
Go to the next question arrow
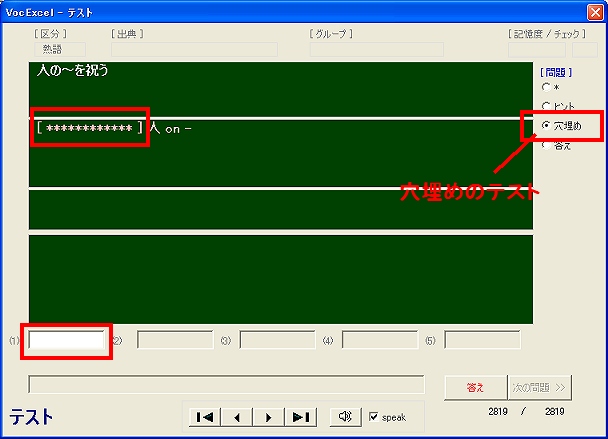point(268,417)
